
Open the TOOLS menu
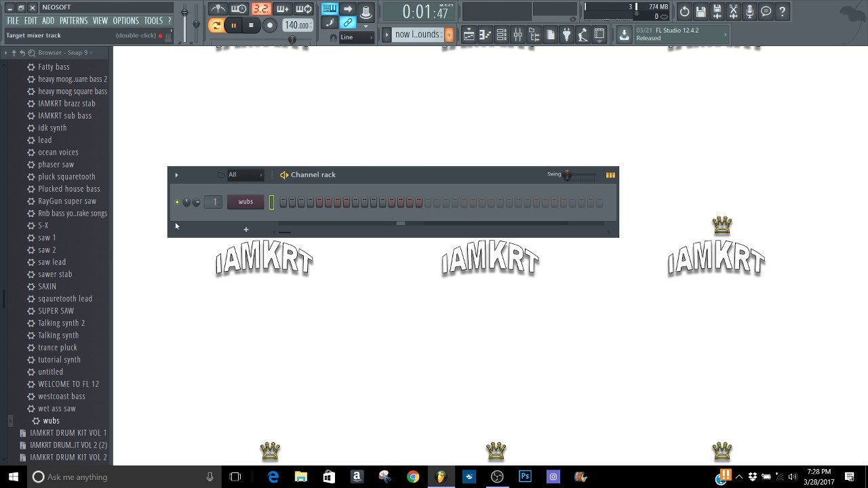153,21
